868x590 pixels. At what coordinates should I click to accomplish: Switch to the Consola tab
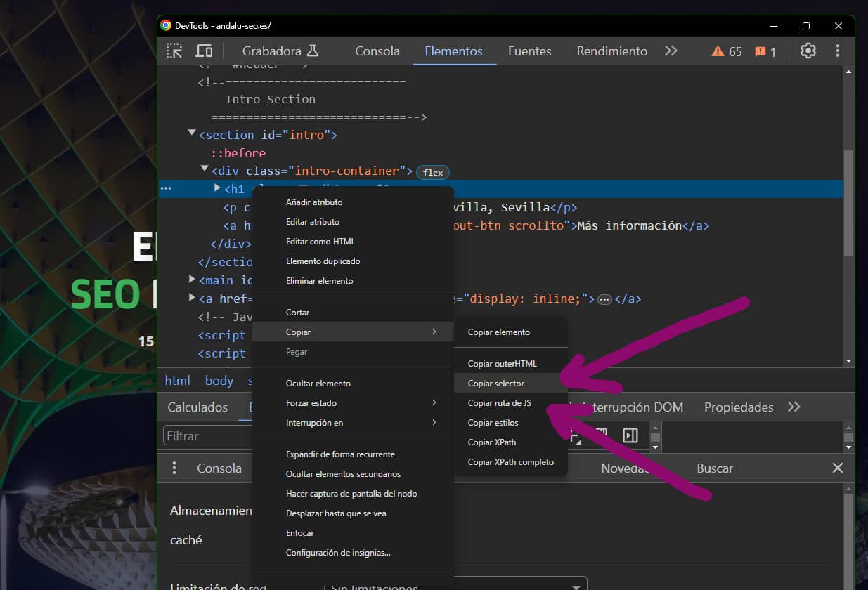[377, 51]
